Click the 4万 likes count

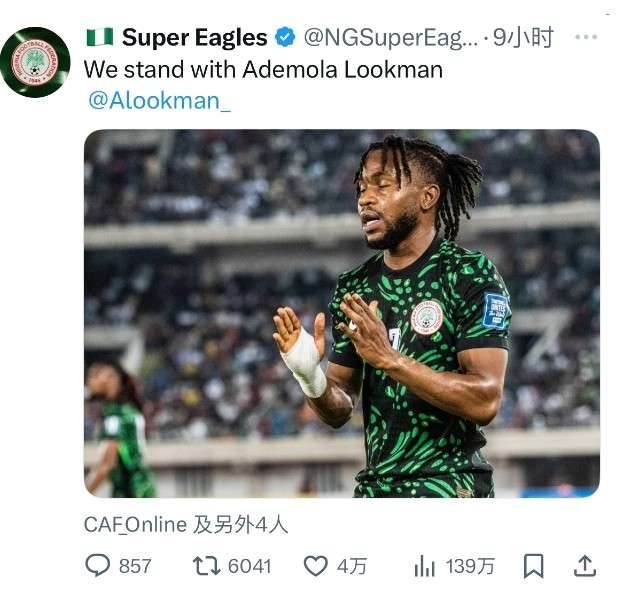[352, 566]
